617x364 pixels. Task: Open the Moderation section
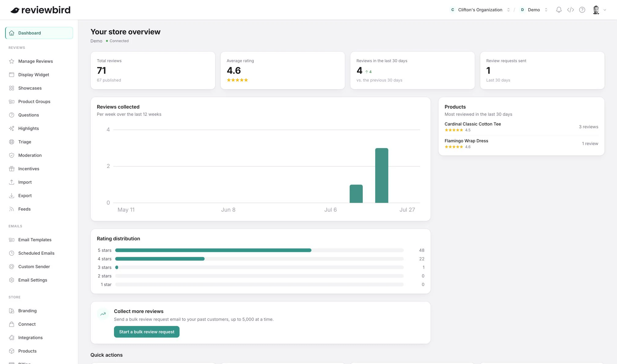click(39, 155)
